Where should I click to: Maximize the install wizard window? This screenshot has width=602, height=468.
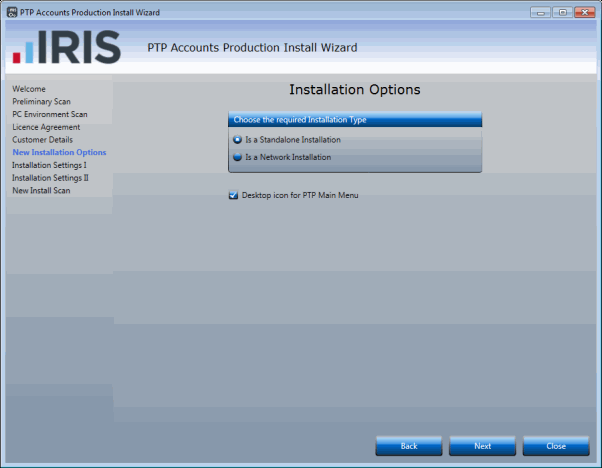(562, 12)
